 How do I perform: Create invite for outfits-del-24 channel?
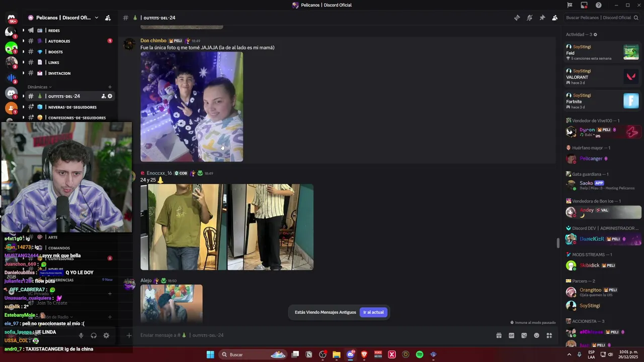tap(104, 96)
